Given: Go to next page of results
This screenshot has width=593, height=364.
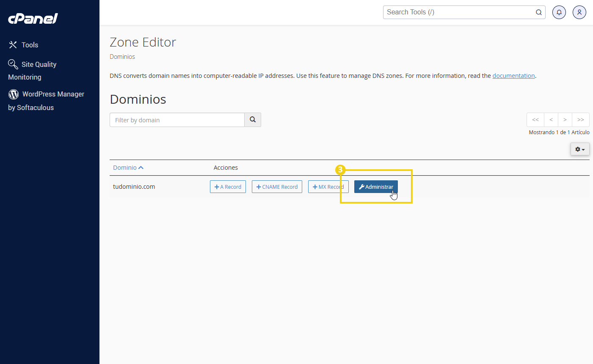Looking at the screenshot, I should 565,120.
